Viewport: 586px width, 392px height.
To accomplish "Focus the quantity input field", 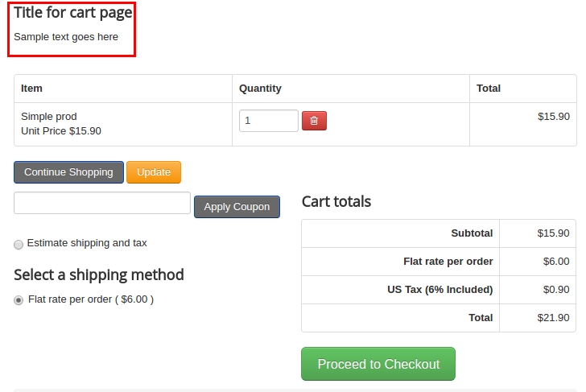I will click(x=268, y=121).
